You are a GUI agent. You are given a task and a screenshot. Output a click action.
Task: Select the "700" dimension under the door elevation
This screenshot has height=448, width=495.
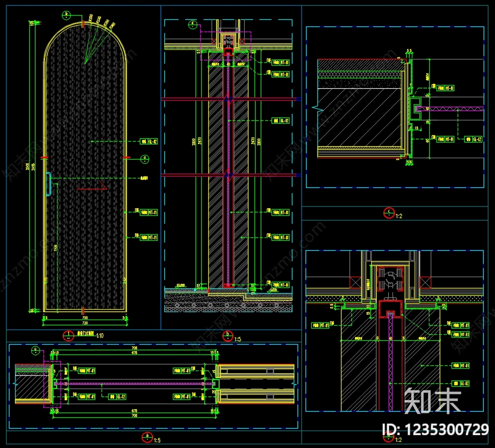tap(85, 318)
